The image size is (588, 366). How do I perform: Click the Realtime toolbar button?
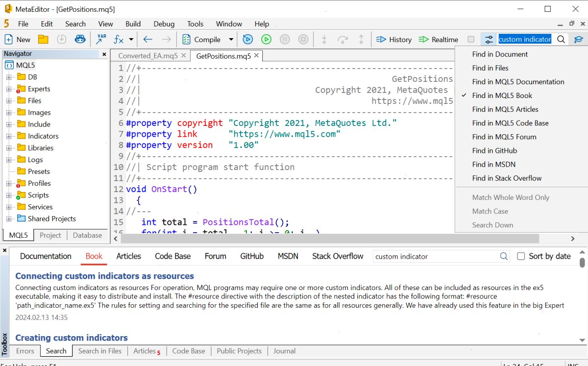(x=439, y=40)
